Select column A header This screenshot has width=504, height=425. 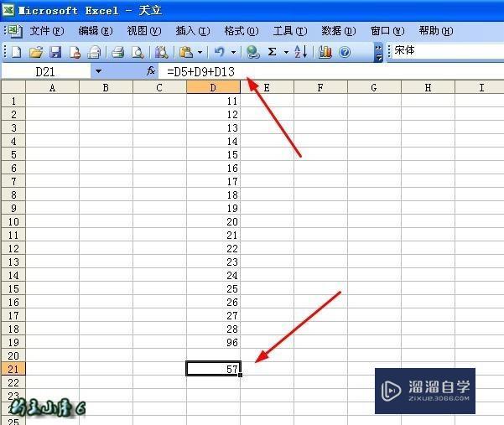(x=52, y=87)
